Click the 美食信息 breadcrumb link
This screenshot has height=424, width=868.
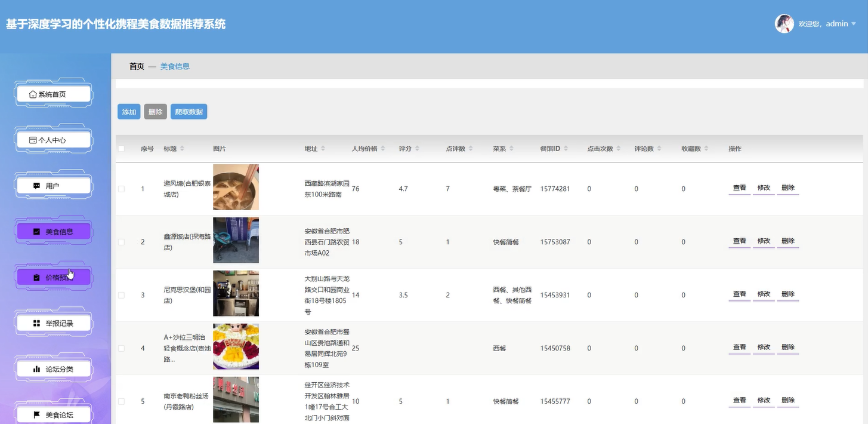(x=175, y=66)
